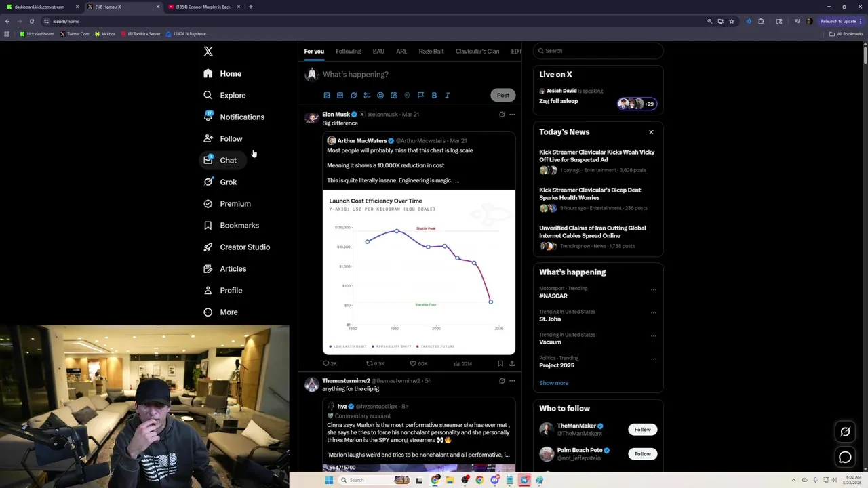This screenshot has height=488, width=868.
Task: Reload the page in Chrome
Action: [x=31, y=21]
